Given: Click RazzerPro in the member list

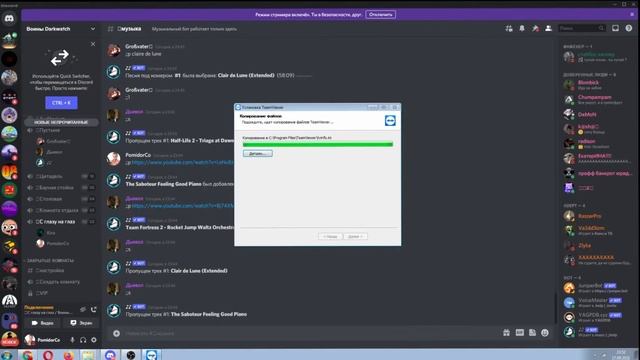Looking at the screenshot, I should tap(589, 216).
